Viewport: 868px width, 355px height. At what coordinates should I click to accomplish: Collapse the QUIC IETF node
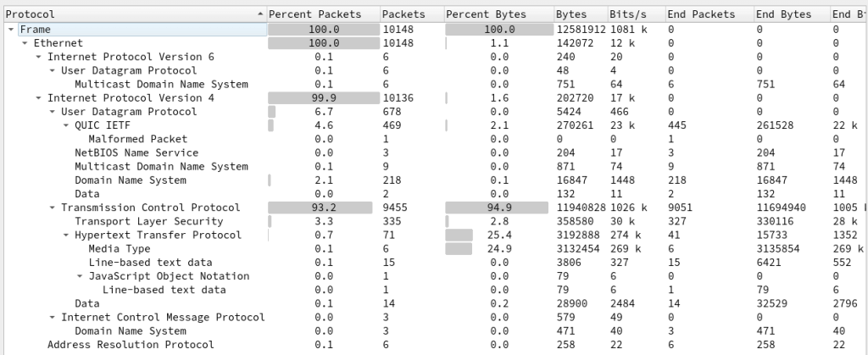tap(66, 125)
